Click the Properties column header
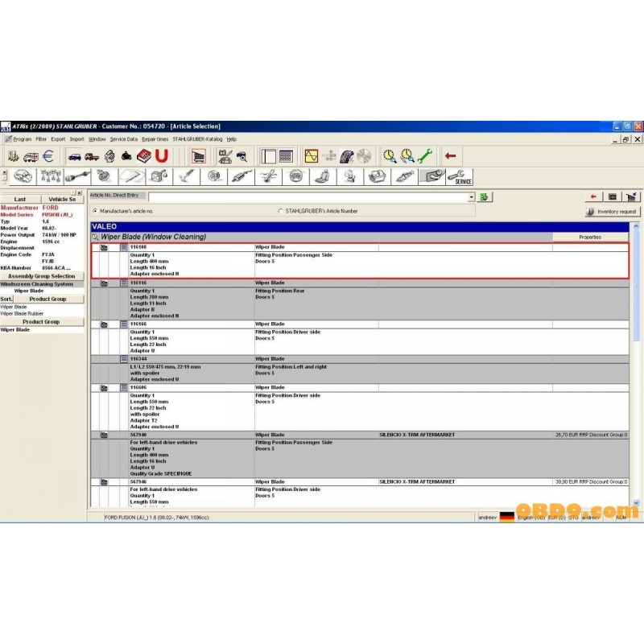 590,237
